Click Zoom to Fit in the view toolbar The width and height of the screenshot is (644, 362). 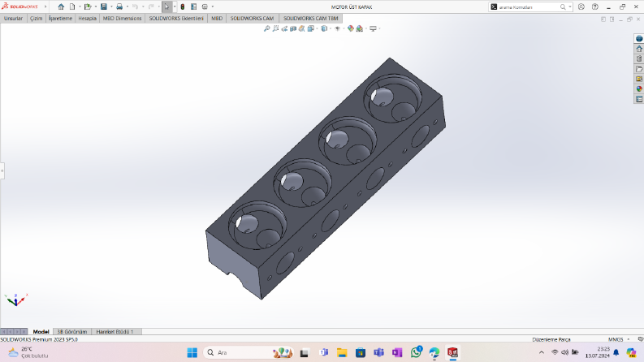tap(267, 28)
